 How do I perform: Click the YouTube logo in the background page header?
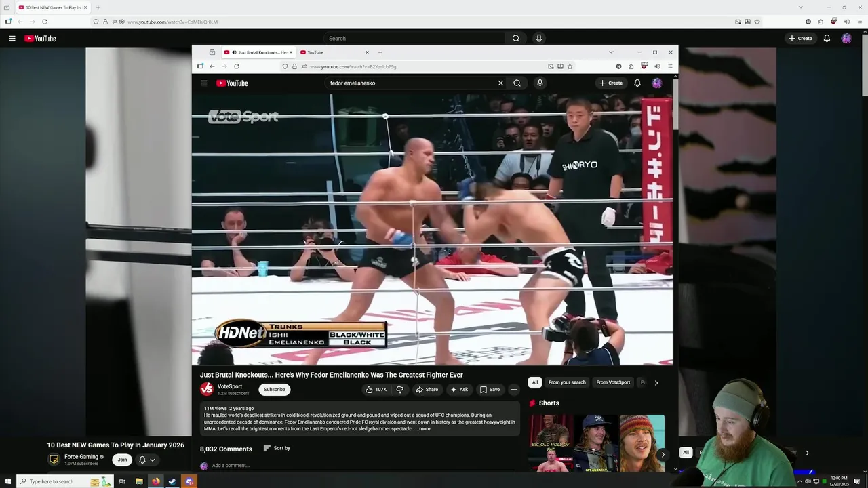[x=41, y=39]
